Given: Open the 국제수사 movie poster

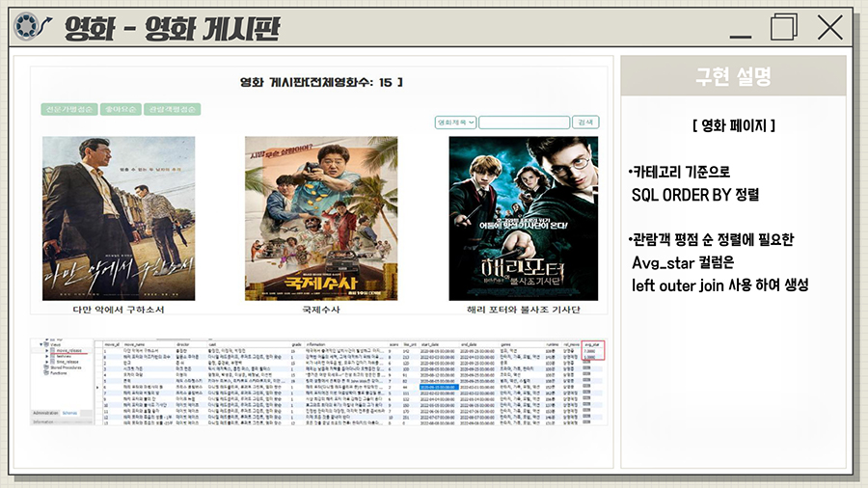Looking at the screenshot, I should click(x=321, y=219).
